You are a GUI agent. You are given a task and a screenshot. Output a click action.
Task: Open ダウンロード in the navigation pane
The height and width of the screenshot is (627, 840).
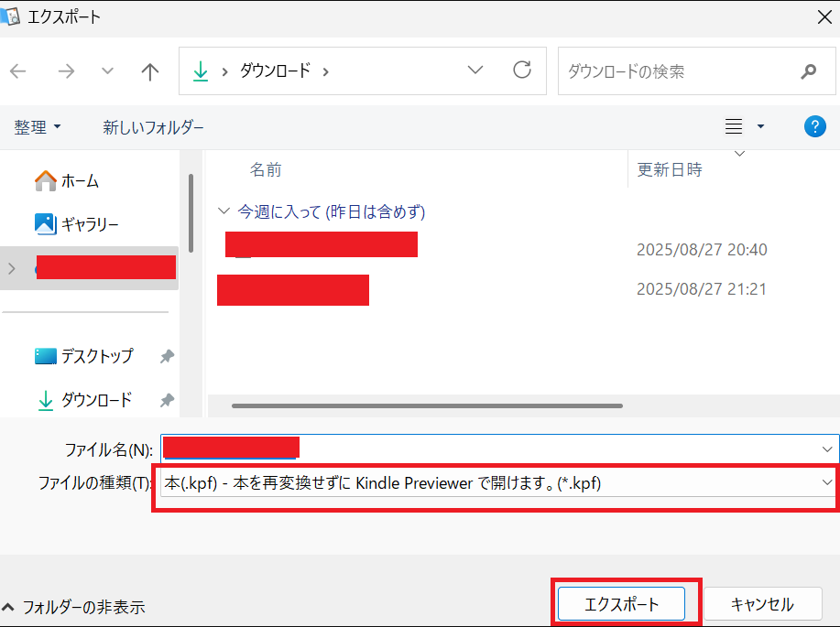coord(84,400)
